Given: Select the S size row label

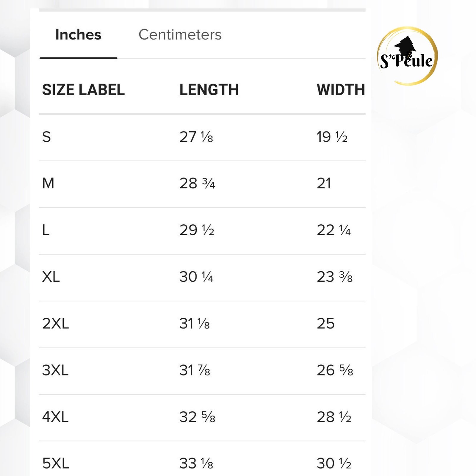Looking at the screenshot, I should (47, 137).
